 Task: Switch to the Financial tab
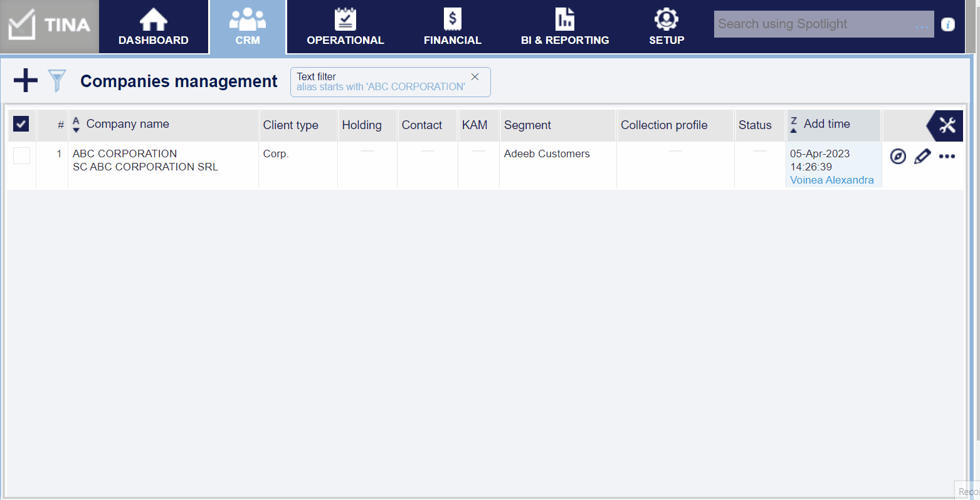[452, 27]
